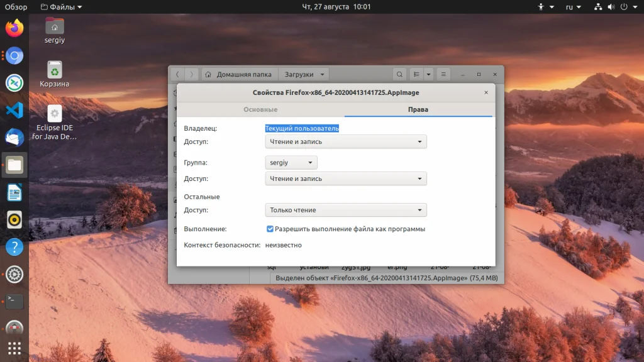Click Обзор activities button
Image resolution: width=644 pixels, height=362 pixels.
coord(16,7)
